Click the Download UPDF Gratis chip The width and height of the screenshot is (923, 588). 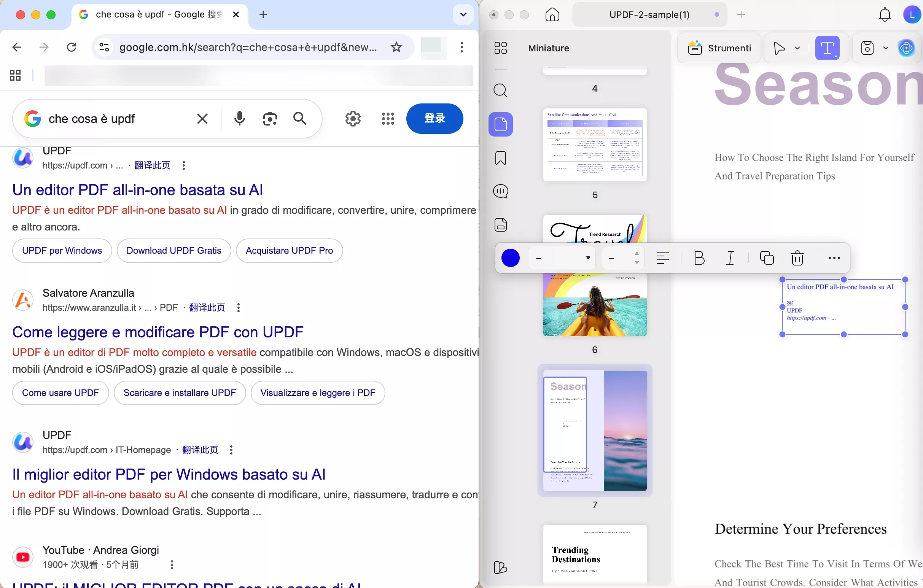173,251
